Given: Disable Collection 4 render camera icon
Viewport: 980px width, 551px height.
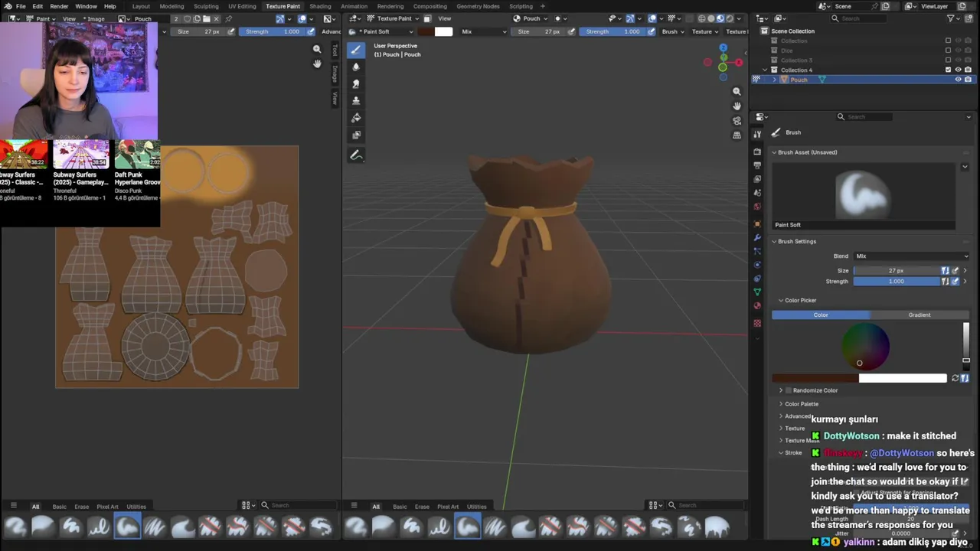Looking at the screenshot, I should coord(968,70).
